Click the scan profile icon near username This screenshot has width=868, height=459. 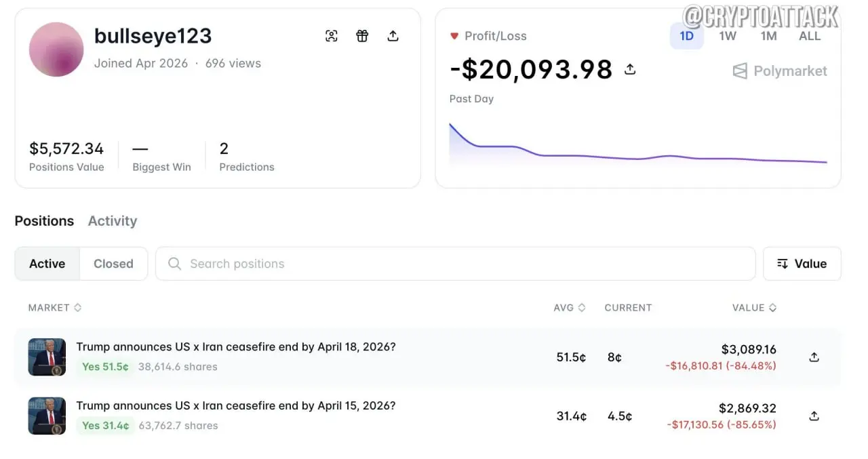[x=332, y=36]
